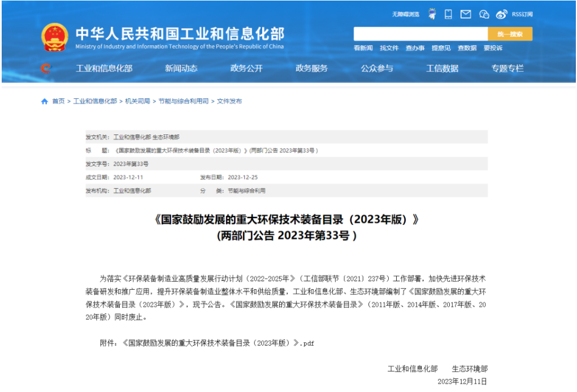Click the signature date 2023年12月11日
Image resolution: width=577 pixels, height=392 pixels.
point(462,382)
